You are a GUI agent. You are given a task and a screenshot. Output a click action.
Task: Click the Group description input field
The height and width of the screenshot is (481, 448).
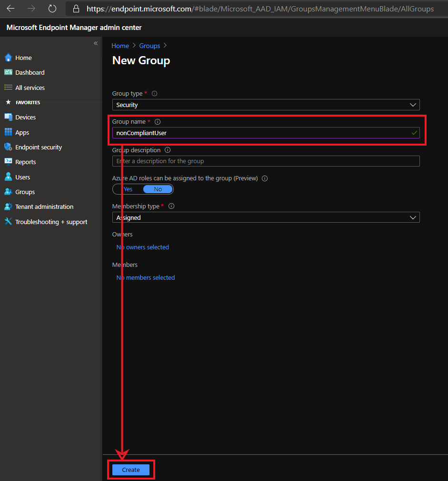(266, 161)
